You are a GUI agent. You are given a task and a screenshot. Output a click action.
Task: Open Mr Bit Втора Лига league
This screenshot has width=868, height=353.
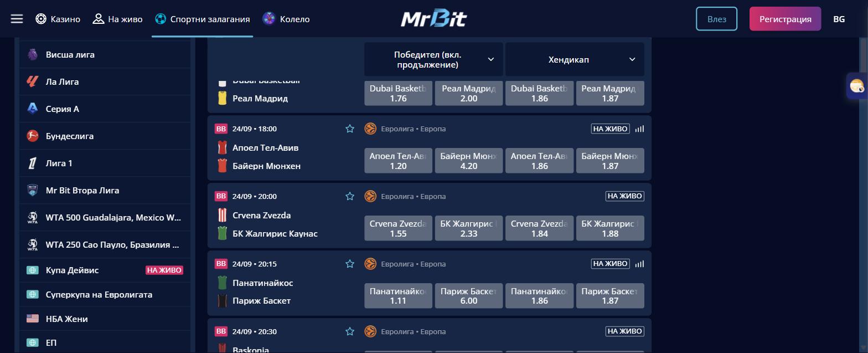(105, 190)
